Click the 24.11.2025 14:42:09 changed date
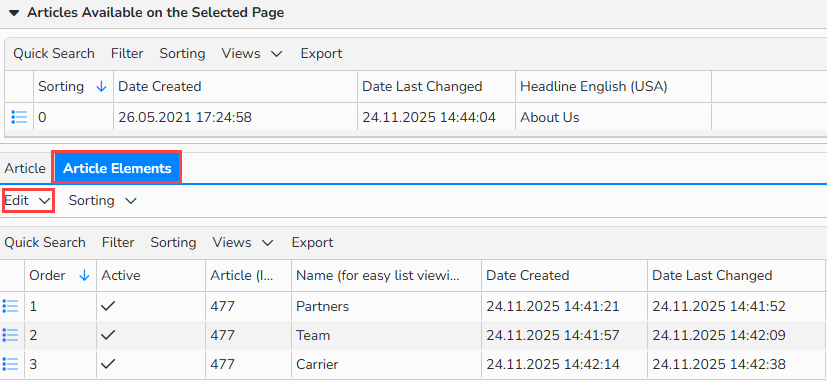Screen dimensions: 827x382 tap(719, 336)
